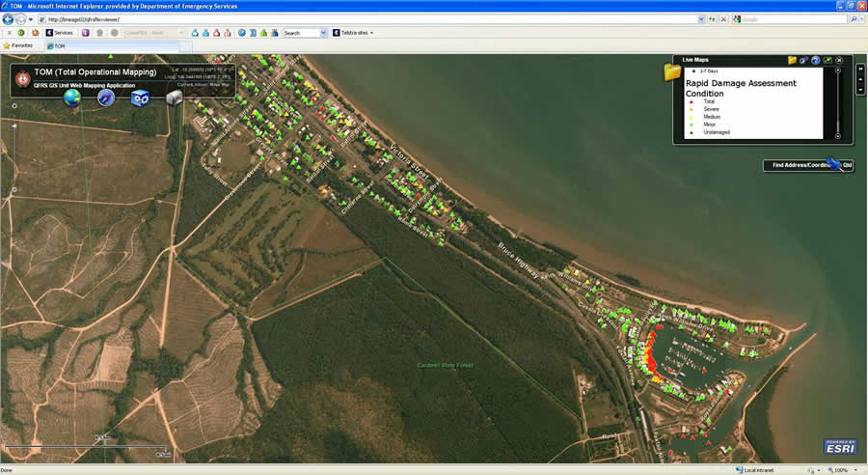868x475 pixels.
Task: Click the first blue flask toolbar icon
Action: 195,33
